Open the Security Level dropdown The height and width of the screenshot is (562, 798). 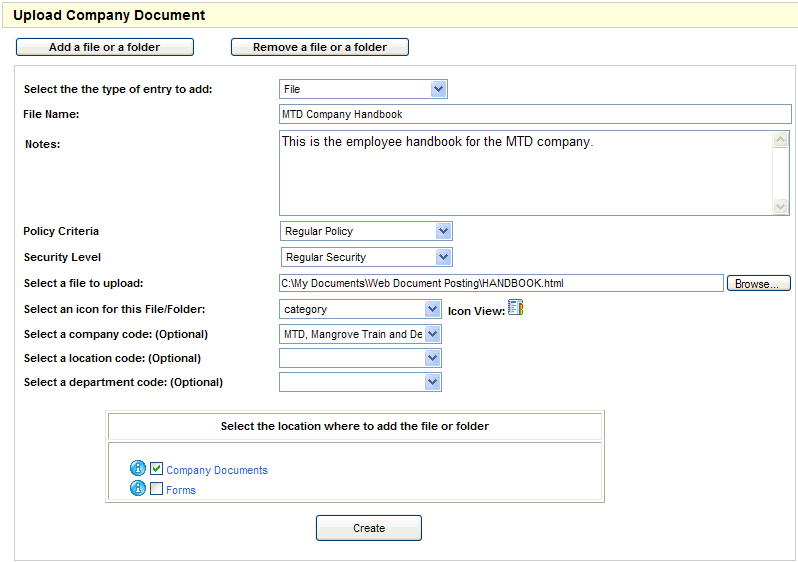pyautogui.click(x=366, y=257)
